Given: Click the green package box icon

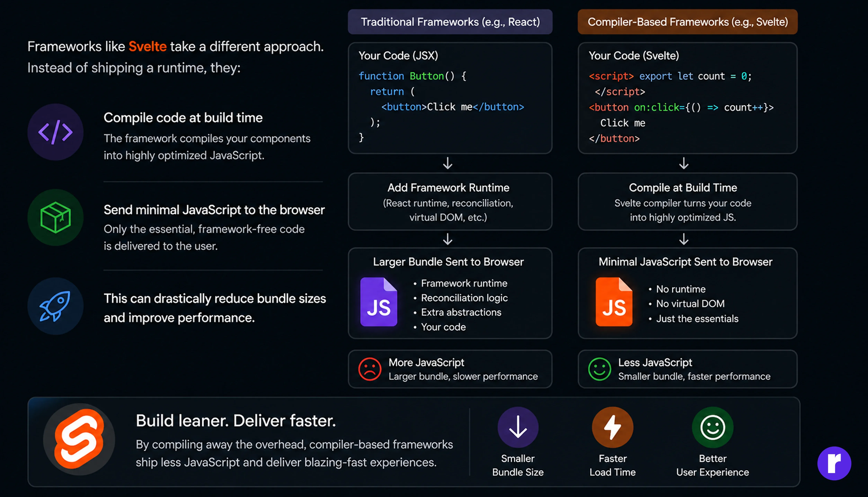Looking at the screenshot, I should point(55,217).
